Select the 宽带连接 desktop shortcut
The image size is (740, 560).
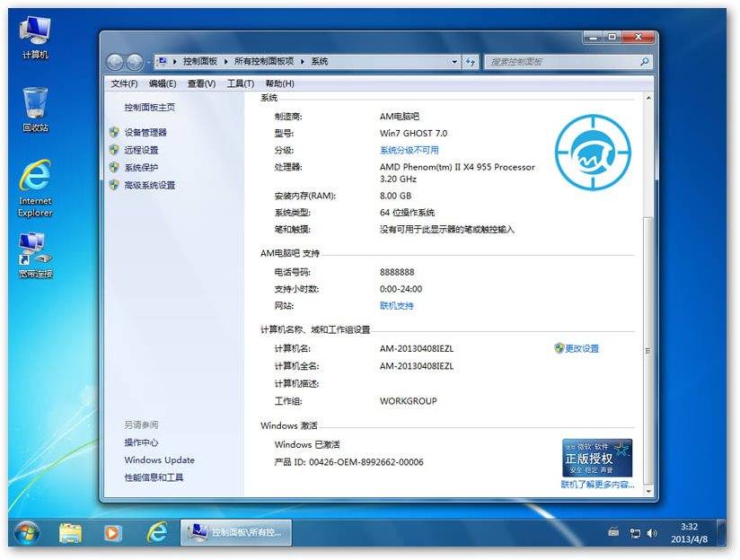click(35, 255)
